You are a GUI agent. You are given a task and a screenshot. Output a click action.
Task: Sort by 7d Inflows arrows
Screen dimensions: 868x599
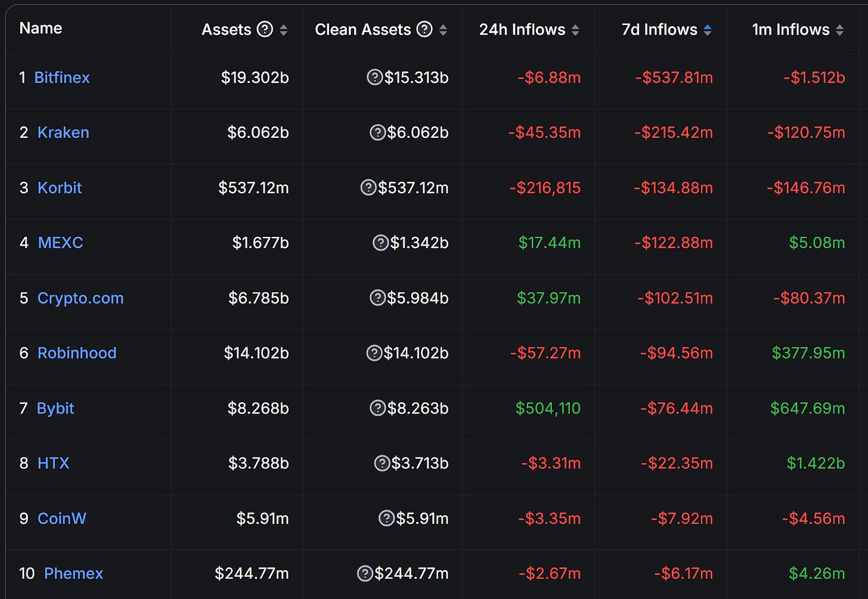click(x=708, y=30)
